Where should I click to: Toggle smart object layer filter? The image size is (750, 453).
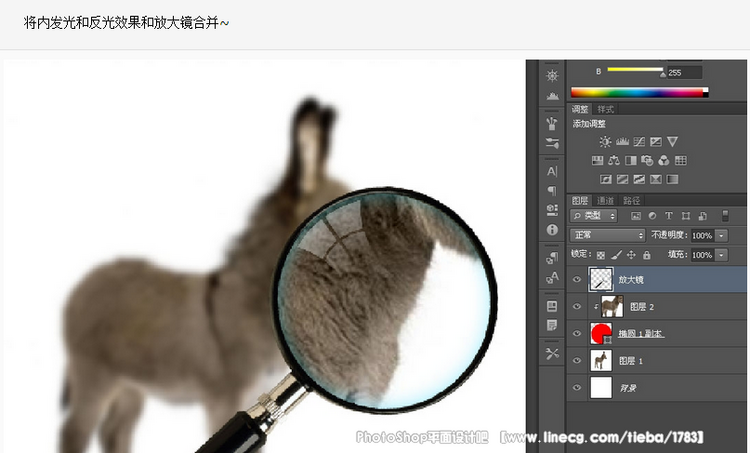pyautogui.click(x=703, y=216)
